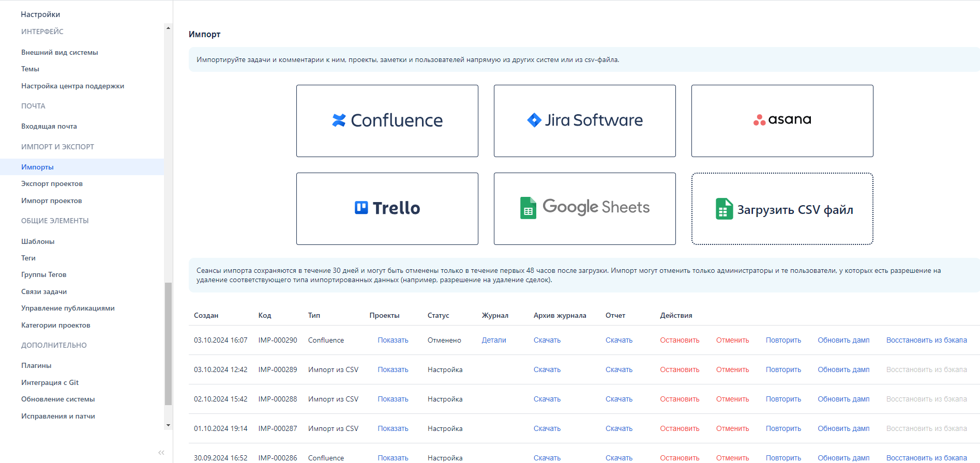Download journal archive for IMP-000289

547,369
